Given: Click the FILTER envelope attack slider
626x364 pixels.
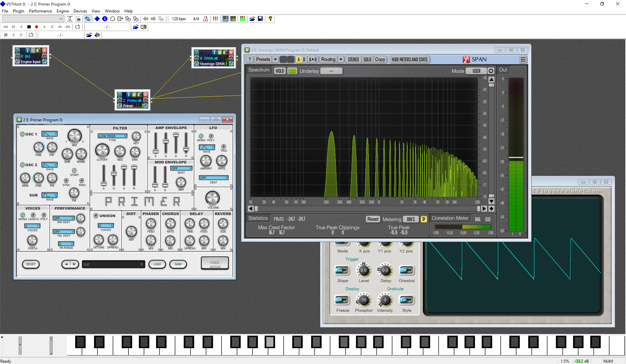Looking at the screenshot, I should click(104, 175).
